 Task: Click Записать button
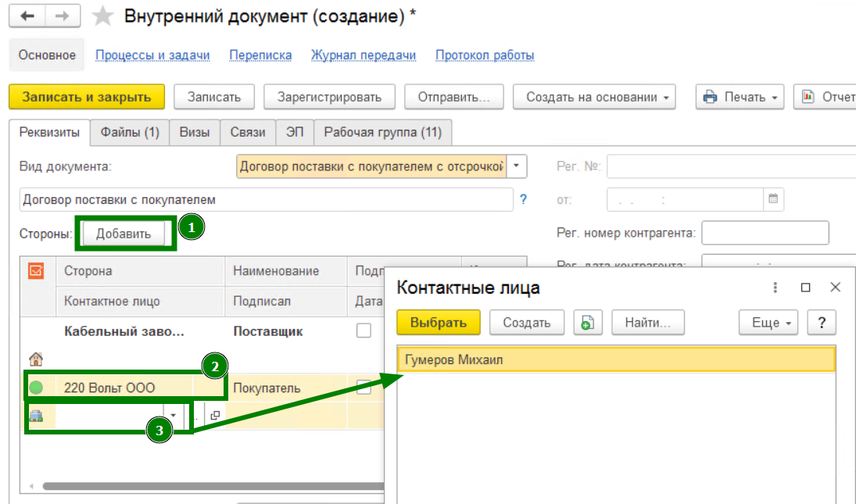click(x=214, y=97)
